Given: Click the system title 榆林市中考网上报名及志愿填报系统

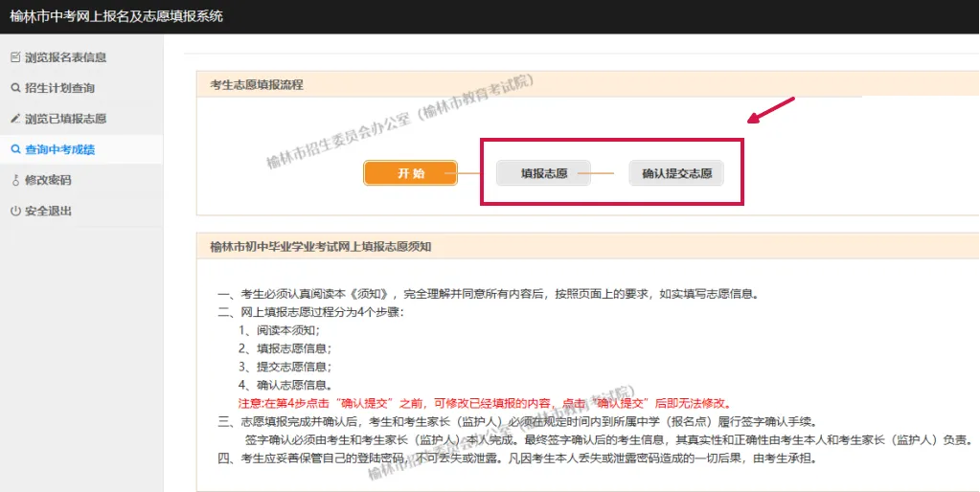Looking at the screenshot, I should point(116,16).
